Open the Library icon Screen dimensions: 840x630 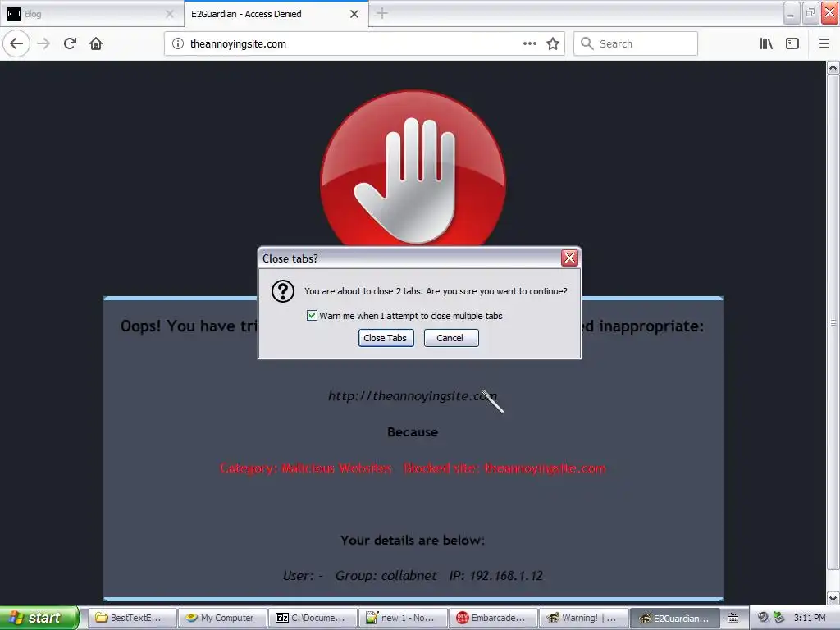[x=766, y=43]
